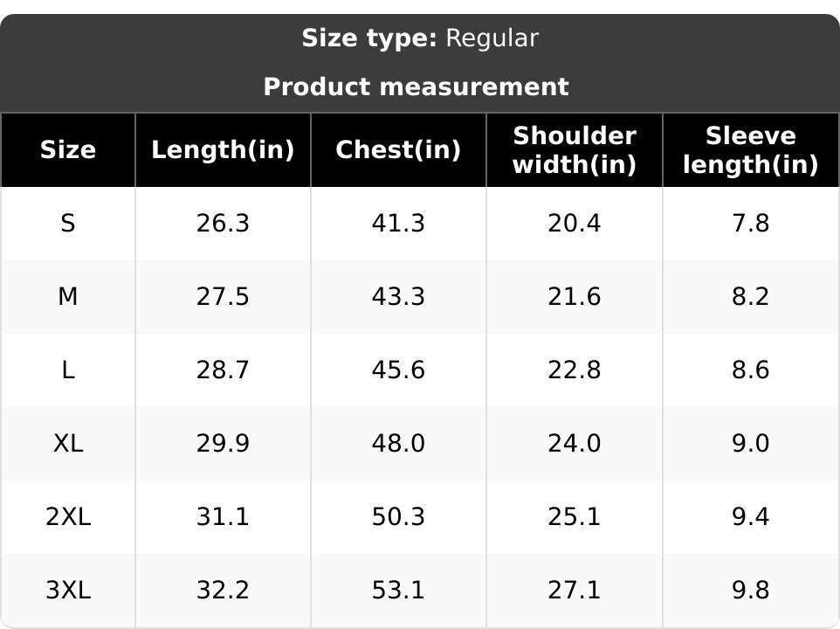
Task: Click the Length(in) column header
Action: point(223,149)
